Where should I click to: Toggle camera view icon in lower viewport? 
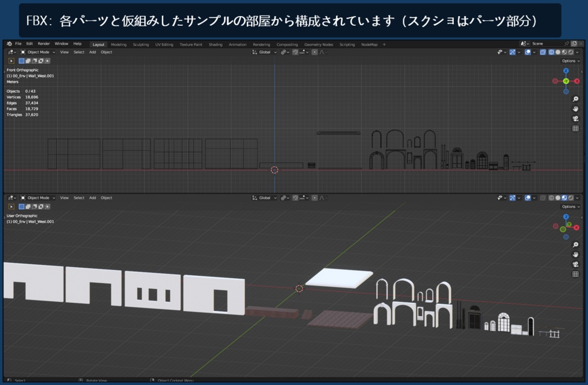pos(575,264)
